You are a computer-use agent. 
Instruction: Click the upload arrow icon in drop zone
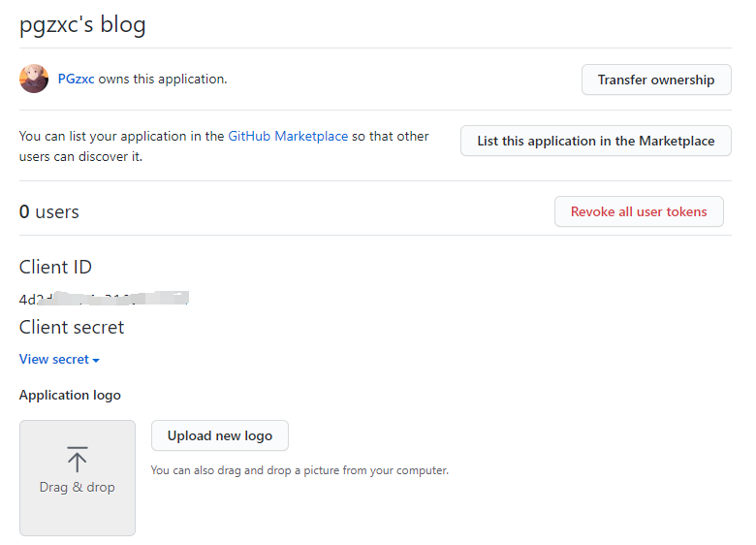click(x=78, y=460)
